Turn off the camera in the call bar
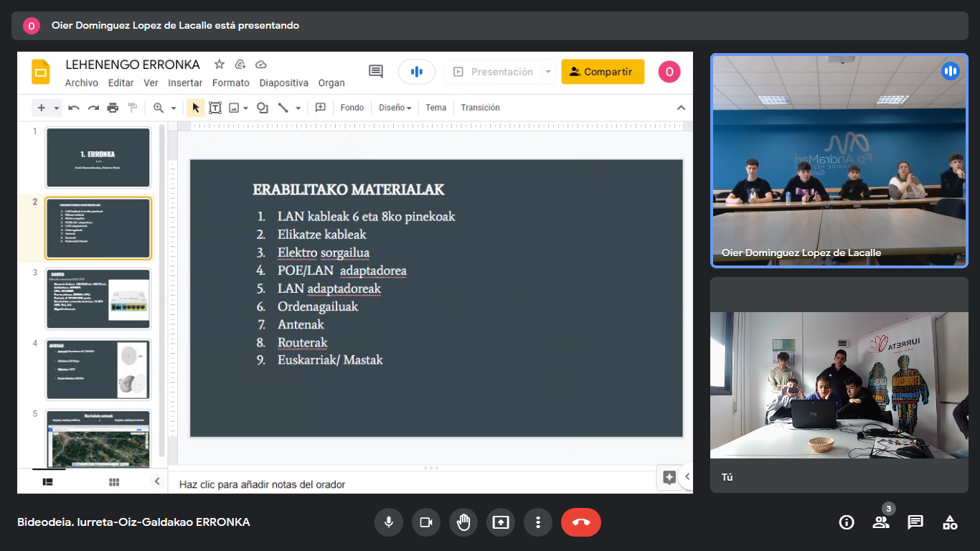 pos(426,522)
